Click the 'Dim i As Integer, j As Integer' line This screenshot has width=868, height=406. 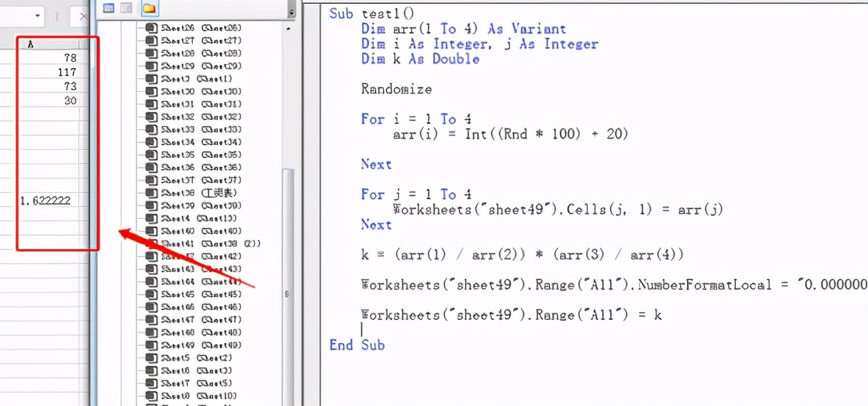[x=479, y=44]
